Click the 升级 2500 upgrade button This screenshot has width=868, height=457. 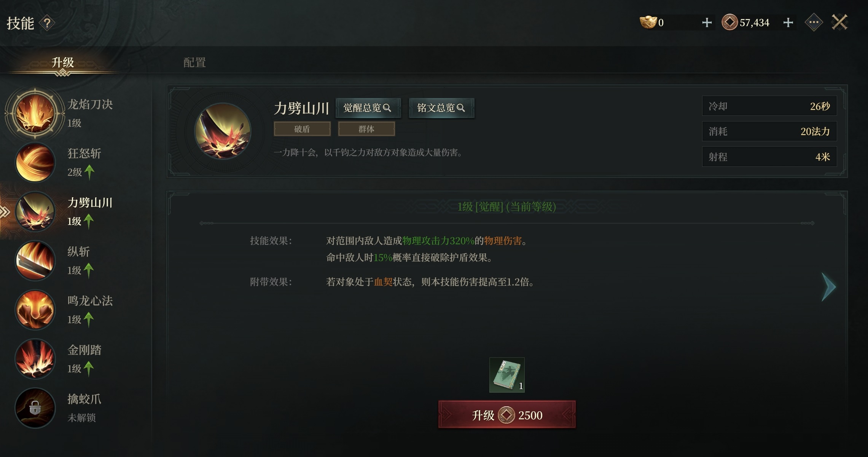pos(507,415)
